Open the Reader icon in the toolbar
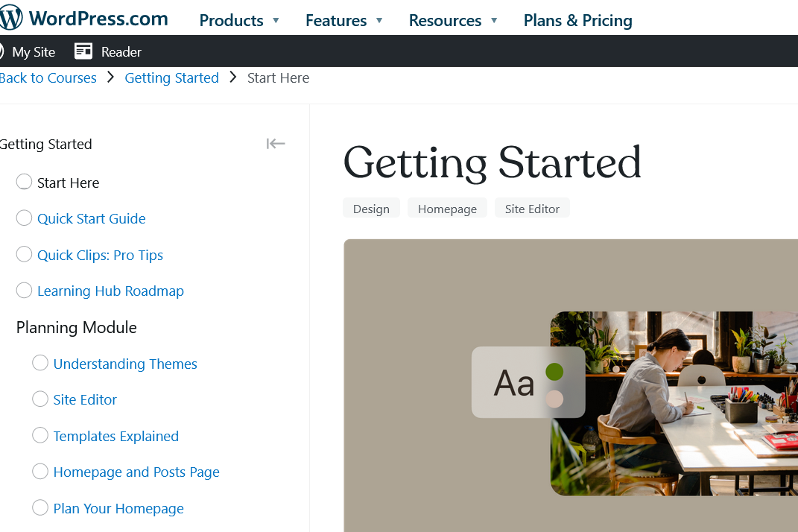 tap(83, 51)
